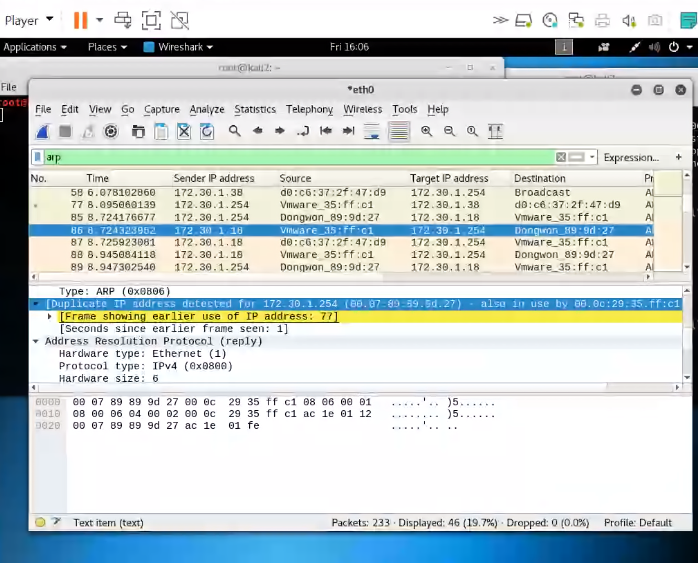Jump to the last packet

(349, 131)
